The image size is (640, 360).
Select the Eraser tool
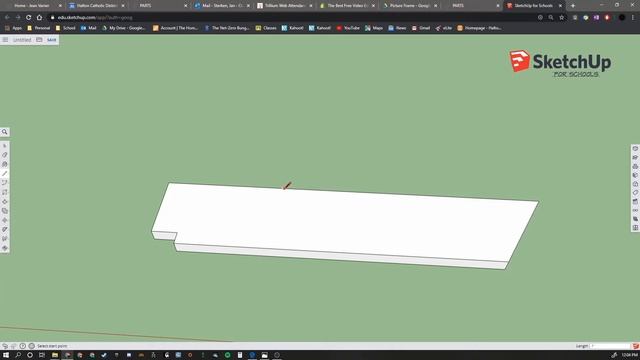(x=5, y=155)
